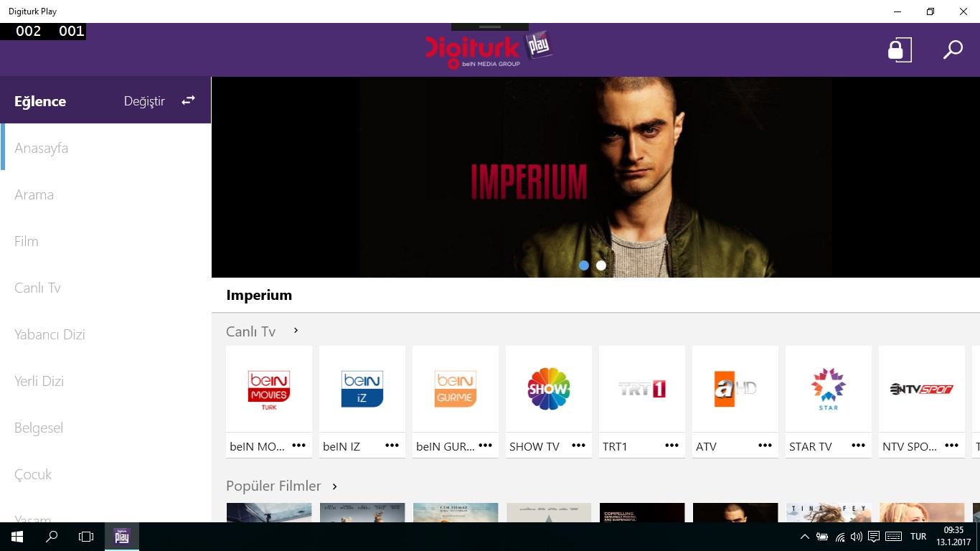Expand the Popüler Filmler section chevron

334,486
